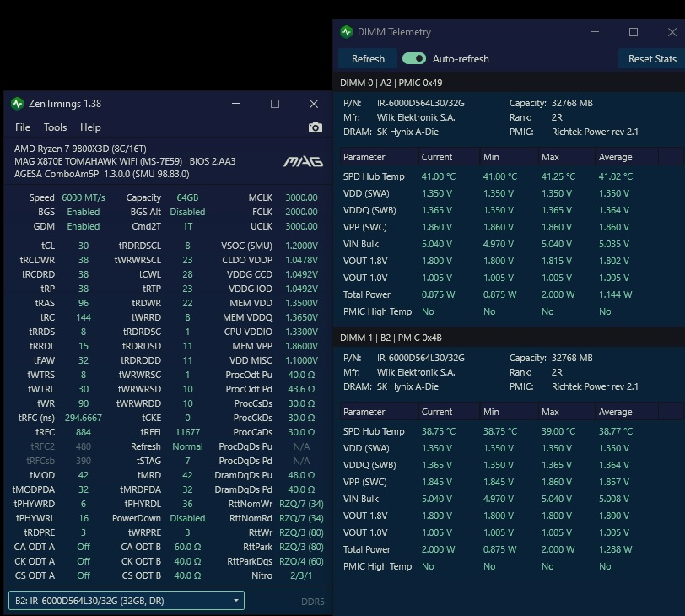Click the Current column header for DIMM 1
Viewport: 685px width, 616px height.
point(448,412)
